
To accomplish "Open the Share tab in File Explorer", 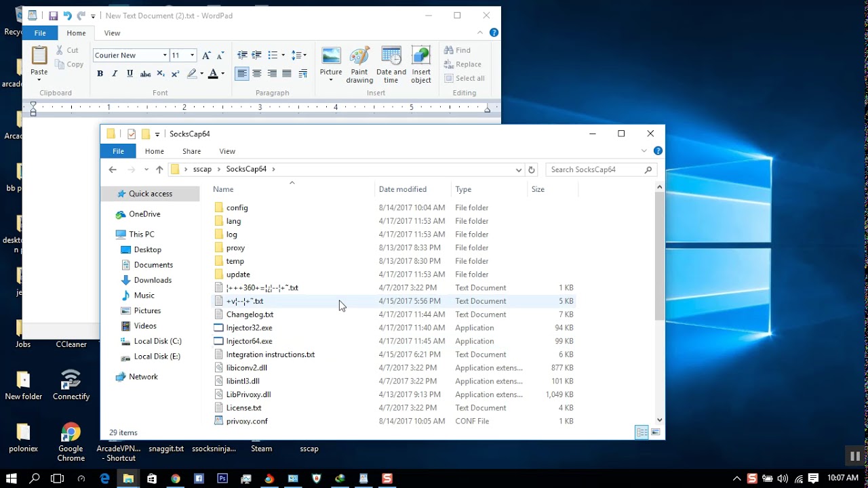I will [x=191, y=151].
